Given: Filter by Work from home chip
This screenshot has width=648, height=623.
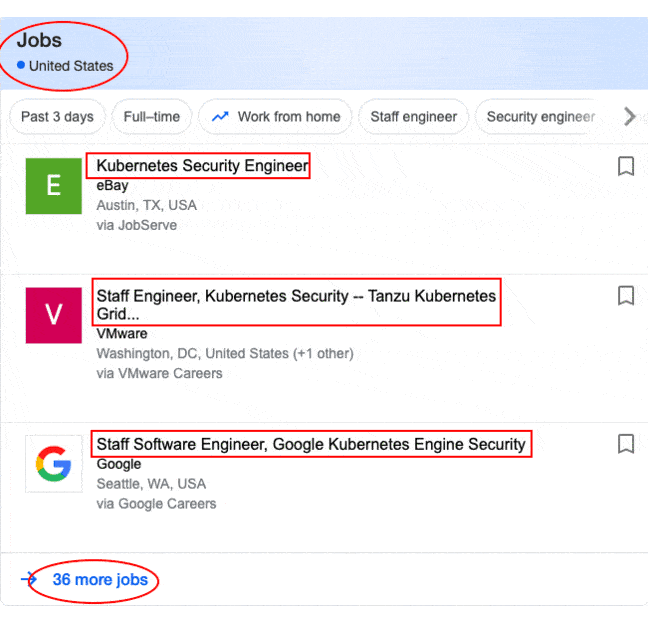Looking at the screenshot, I should tap(276, 117).
